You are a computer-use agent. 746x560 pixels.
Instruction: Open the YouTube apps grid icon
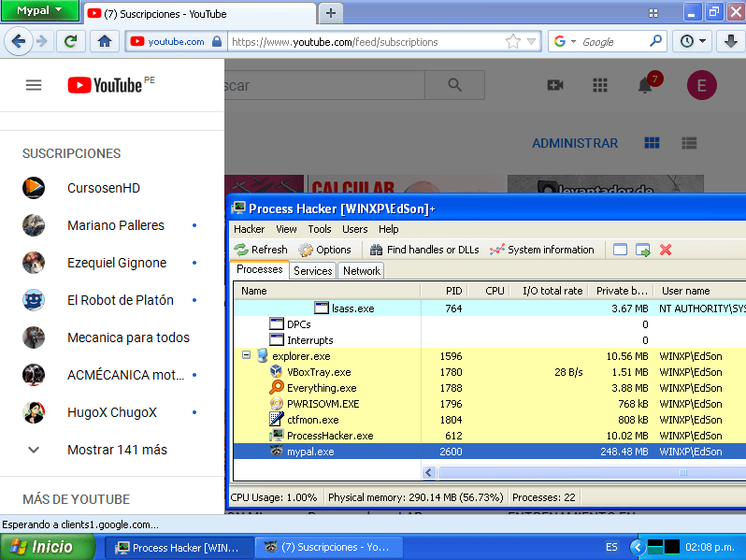599,85
